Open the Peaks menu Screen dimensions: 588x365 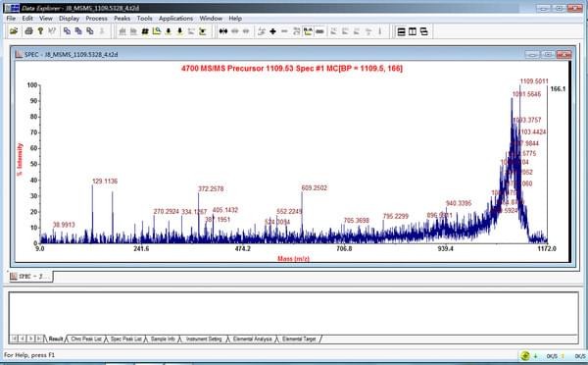click(122, 18)
